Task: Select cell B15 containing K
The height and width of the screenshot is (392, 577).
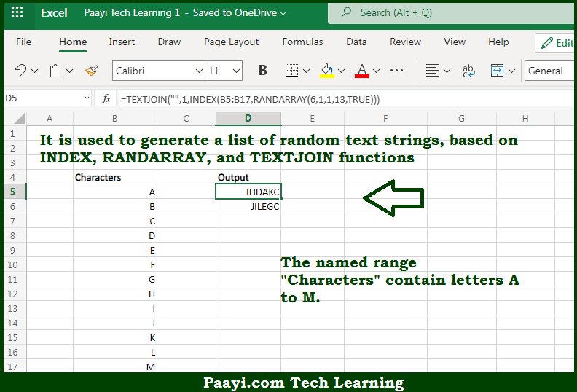Action: pyautogui.click(x=115, y=337)
